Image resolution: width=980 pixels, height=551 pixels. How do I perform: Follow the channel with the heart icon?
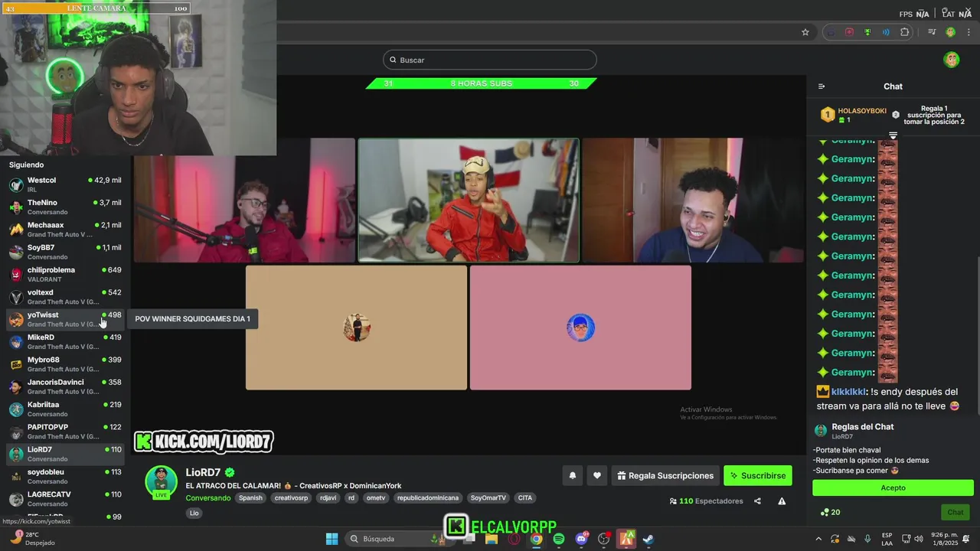click(x=597, y=475)
